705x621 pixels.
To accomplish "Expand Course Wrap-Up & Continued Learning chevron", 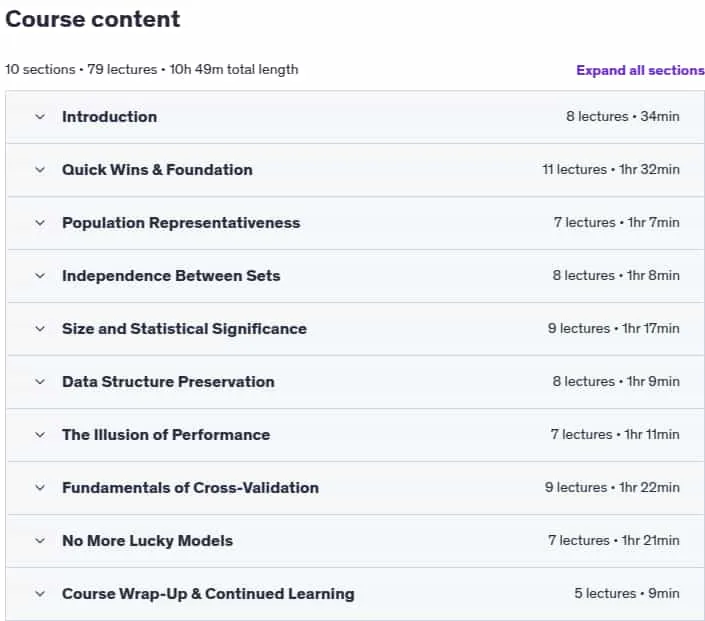I will coord(40,594).
